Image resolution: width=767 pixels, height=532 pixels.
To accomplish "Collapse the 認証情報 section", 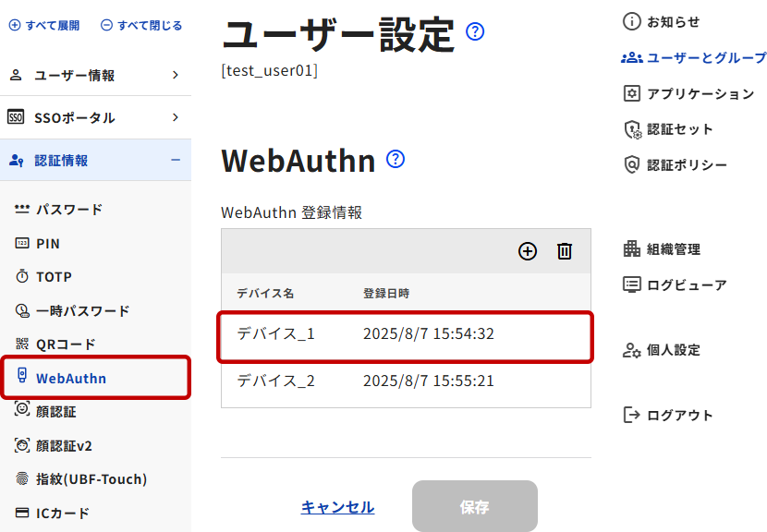I will 95,160.
